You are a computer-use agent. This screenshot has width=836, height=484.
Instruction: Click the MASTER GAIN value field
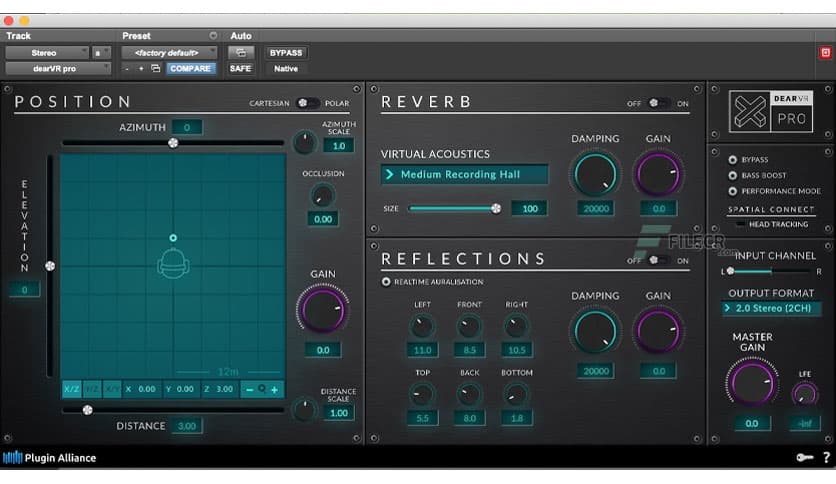coord(752,423)
